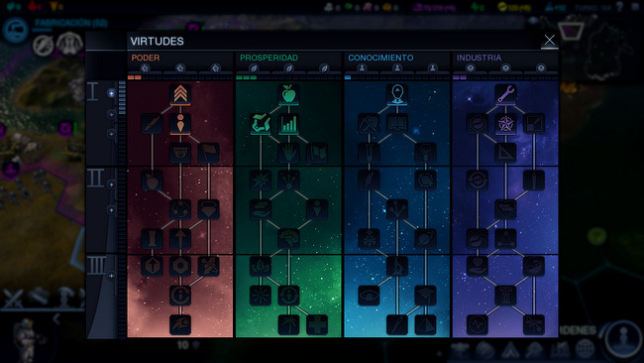The width and height of the screenshot is (644, 363).
Task: Select the medical cross virtue in Prosperidad
Action: pyautogui.click(x=317, y=324)
